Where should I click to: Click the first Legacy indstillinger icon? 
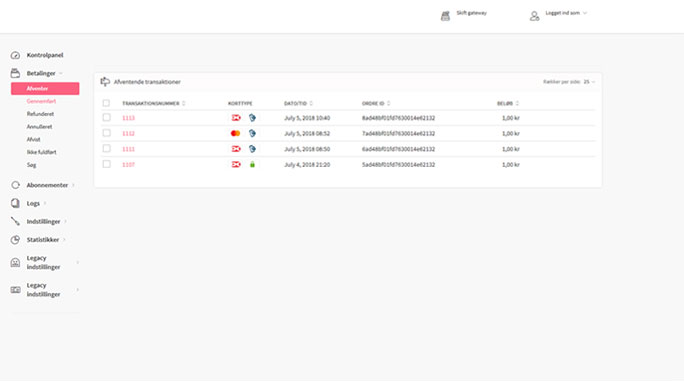click(x=15, y=263)
